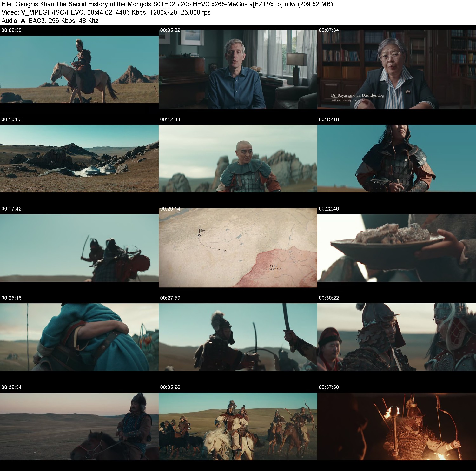Click the dusk rider thumbnail at 00:32:54

79,426
